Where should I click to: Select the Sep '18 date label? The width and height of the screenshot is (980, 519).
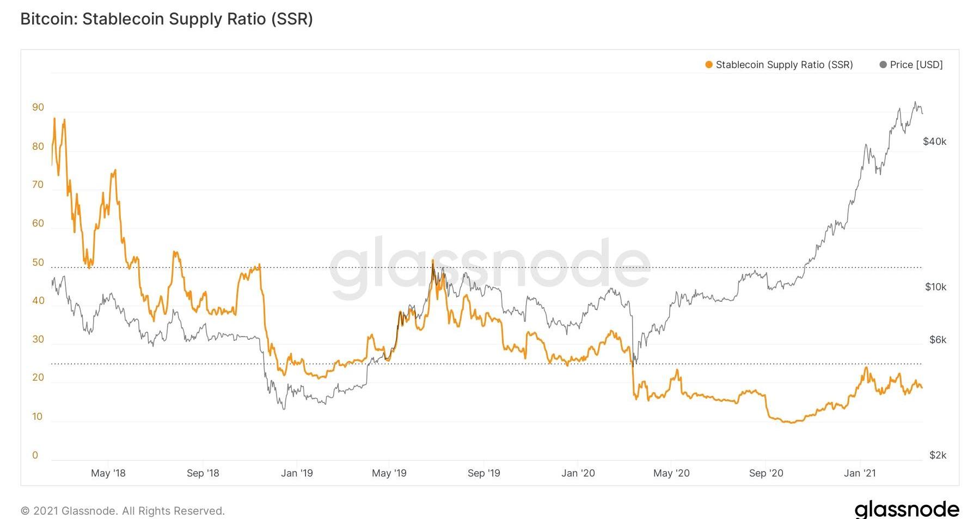[203, 473]
